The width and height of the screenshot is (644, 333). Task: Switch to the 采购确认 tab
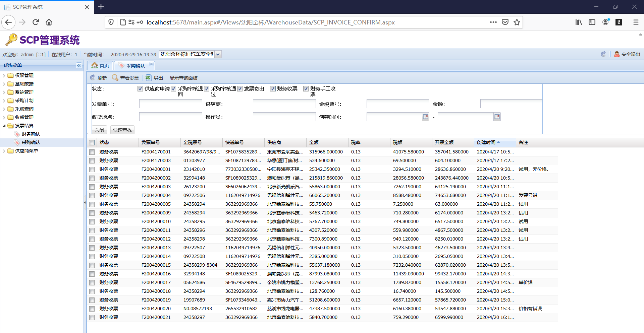[134, 66]
